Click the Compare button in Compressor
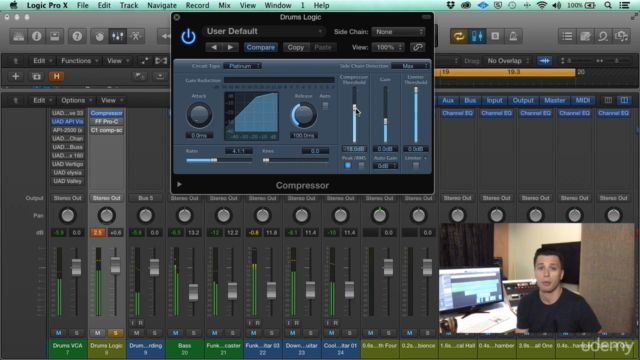640x360 pixels. tap(260, 47)
